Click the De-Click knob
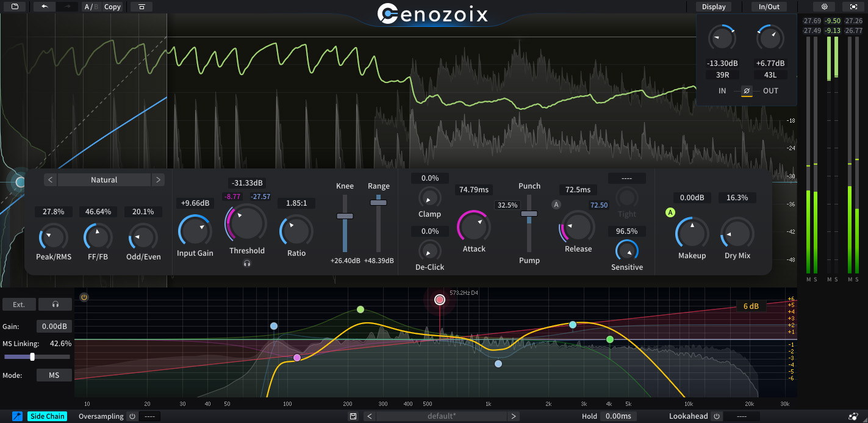The height and width of the screenshot is (423, 868). (x=429, y=250)
